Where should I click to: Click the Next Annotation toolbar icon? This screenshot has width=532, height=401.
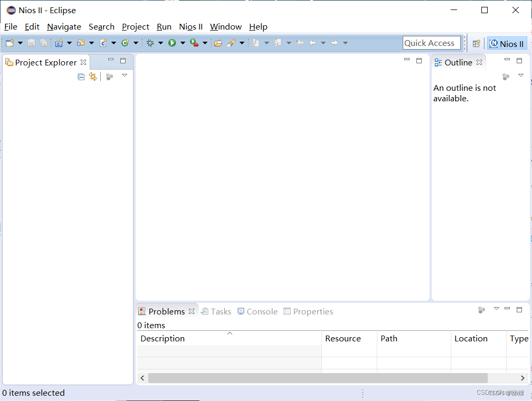click(256, 43)
